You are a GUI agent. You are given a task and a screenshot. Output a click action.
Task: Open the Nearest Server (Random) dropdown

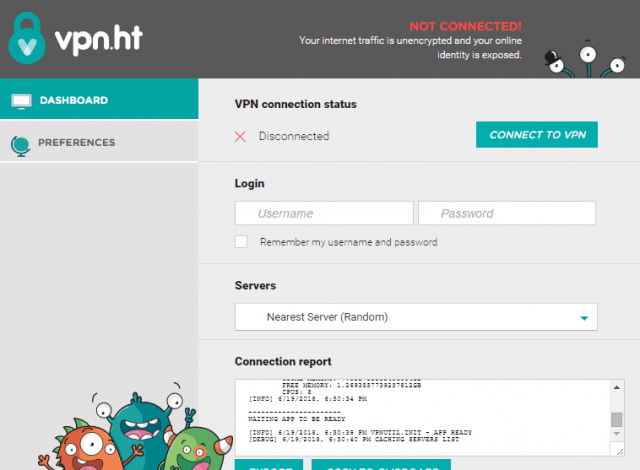(416, 317)
